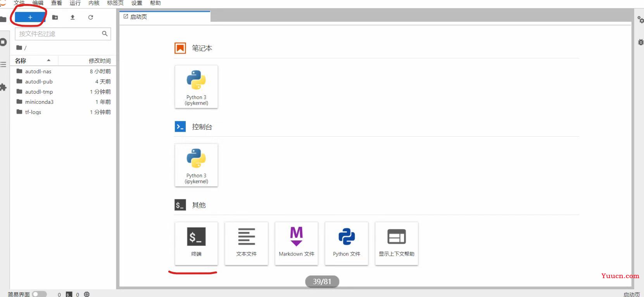Launch Python 3 console under 控制台
This screenshot has width=644, height=297.
pos(196,165)
